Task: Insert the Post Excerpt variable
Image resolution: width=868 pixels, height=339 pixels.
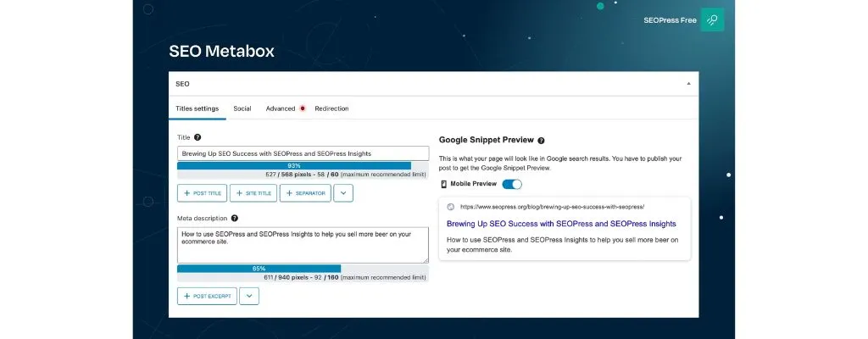Action: (x=207, y=296)
